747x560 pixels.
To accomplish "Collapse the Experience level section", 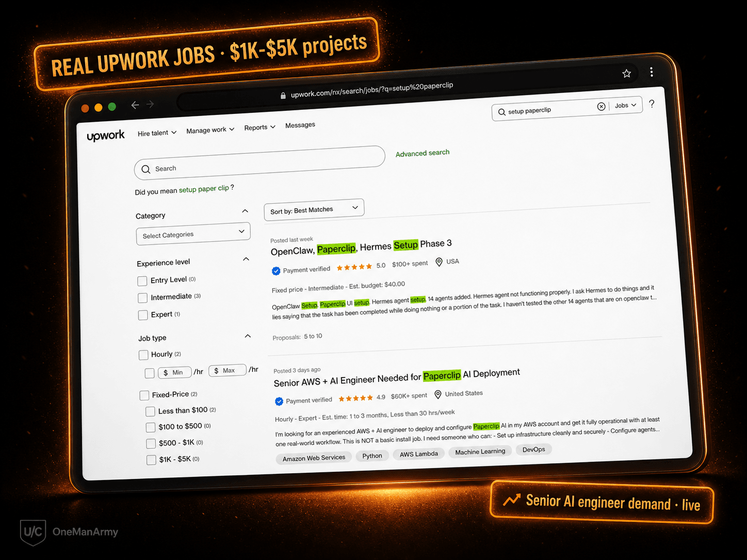I will coord(246,259).
